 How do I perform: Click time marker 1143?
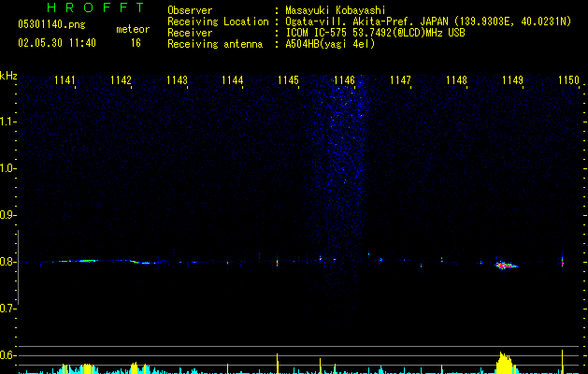coord(177,80)
